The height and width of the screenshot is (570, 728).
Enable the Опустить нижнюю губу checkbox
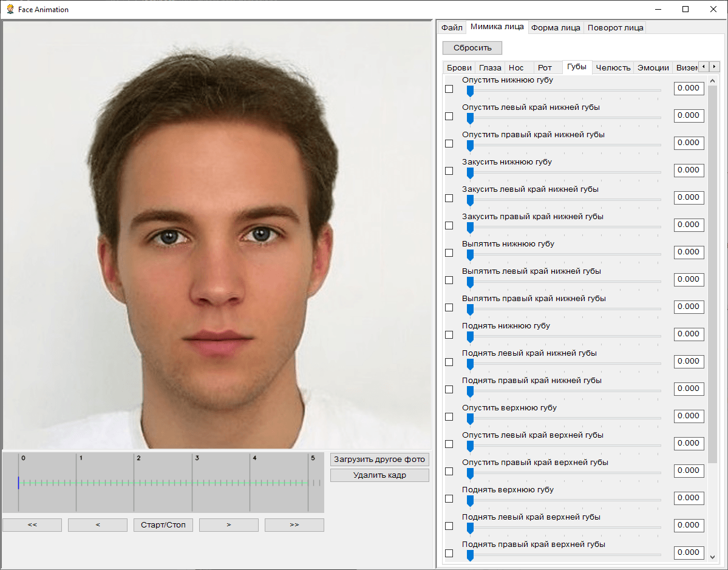449,89
